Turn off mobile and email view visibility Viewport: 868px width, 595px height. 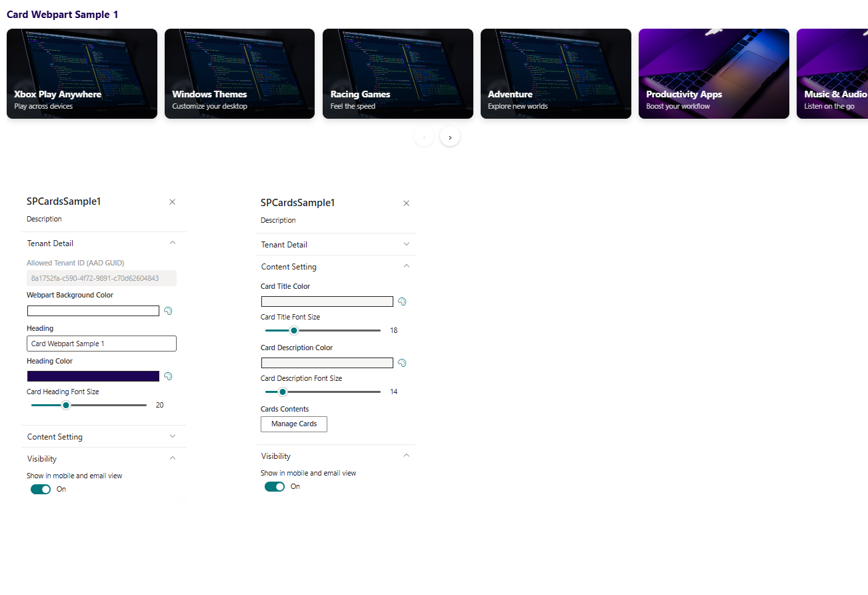point(39,489)
